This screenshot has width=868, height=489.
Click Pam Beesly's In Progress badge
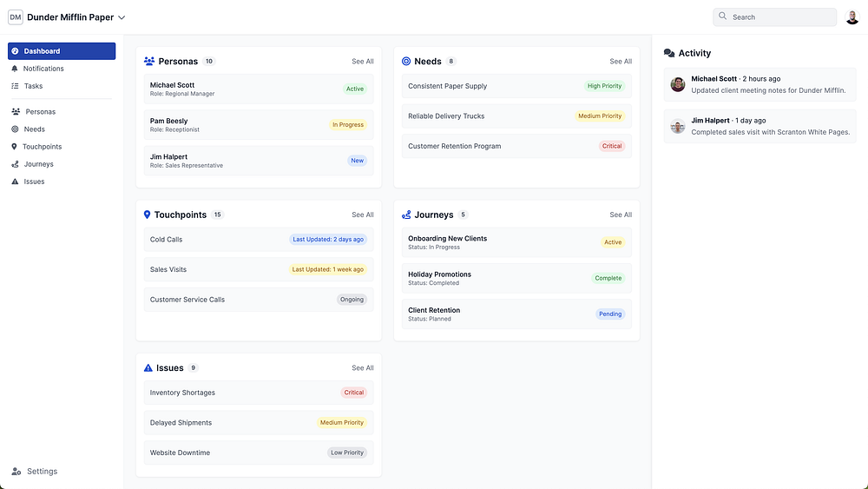[x=348, y=124]
